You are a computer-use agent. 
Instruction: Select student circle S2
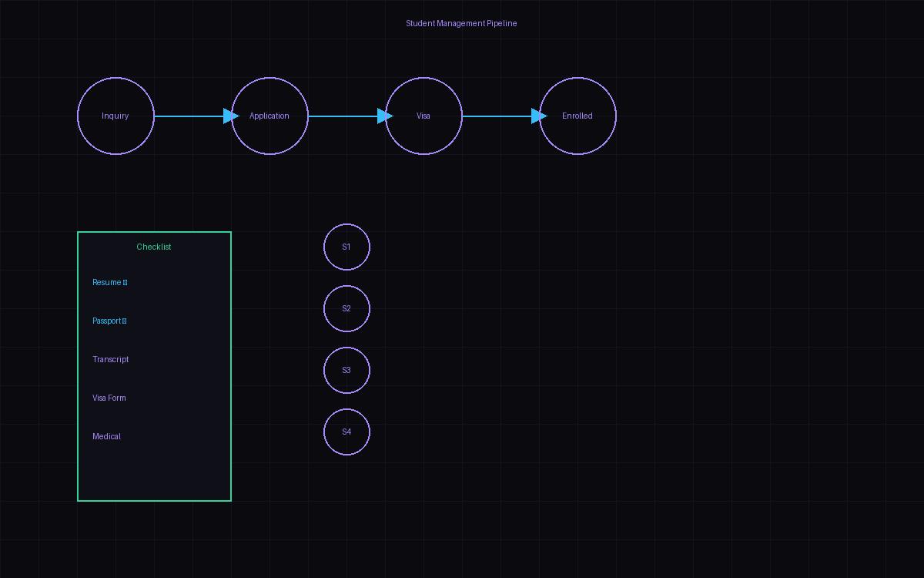click(x=346, y=308)
